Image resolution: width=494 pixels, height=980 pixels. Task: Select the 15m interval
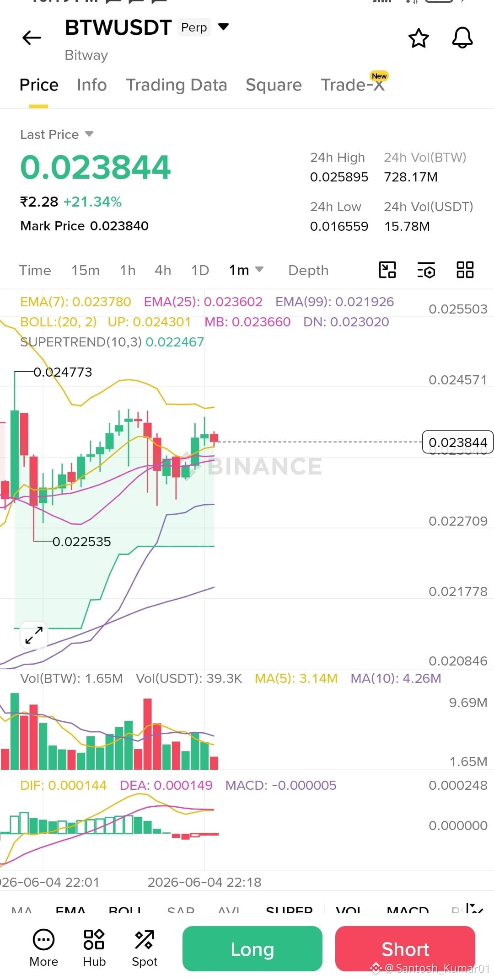(x=85, y=270)
